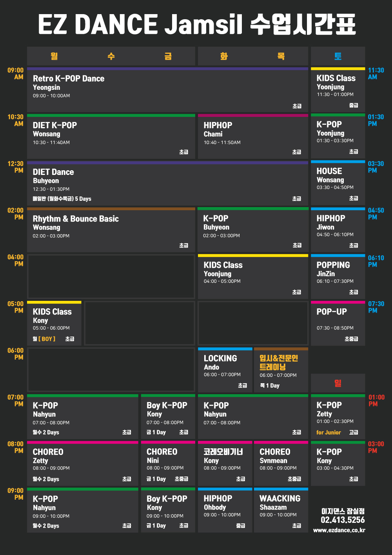This screenshot has height=555, width=392.
Task: Choose the HIPHOP class taught by Chami
Action: tap(253, 136)
